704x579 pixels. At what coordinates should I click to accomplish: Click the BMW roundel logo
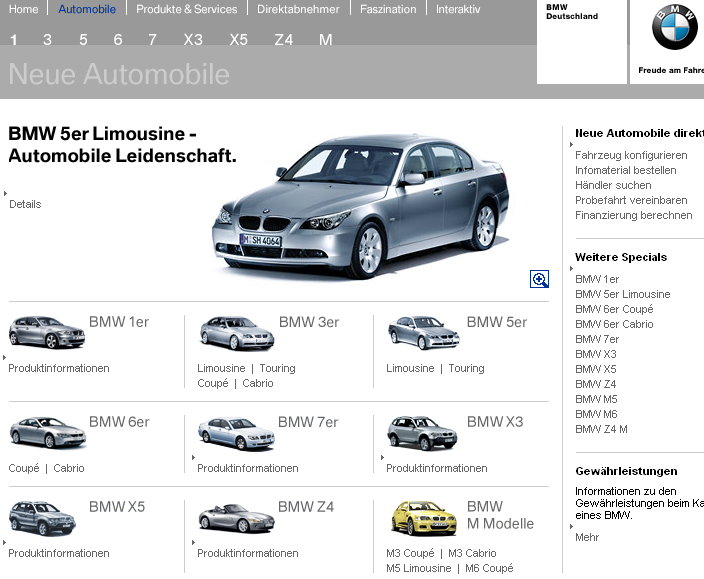[675, 28]
